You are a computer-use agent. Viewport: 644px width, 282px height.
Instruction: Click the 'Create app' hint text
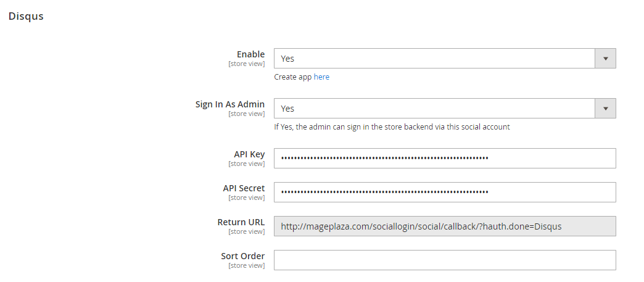293,77
